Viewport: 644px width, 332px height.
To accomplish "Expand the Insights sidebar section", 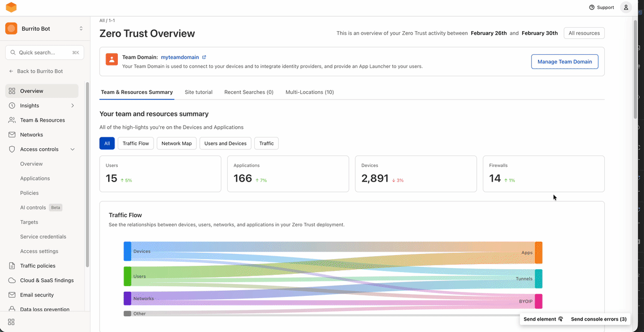I will 72,105.
